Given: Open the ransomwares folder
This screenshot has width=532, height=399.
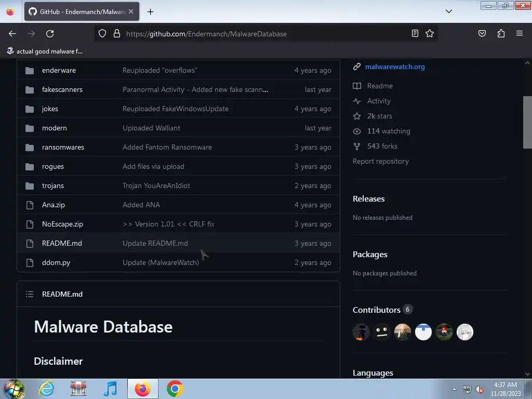Looking at the screenshot, I should tap(63, 147).
